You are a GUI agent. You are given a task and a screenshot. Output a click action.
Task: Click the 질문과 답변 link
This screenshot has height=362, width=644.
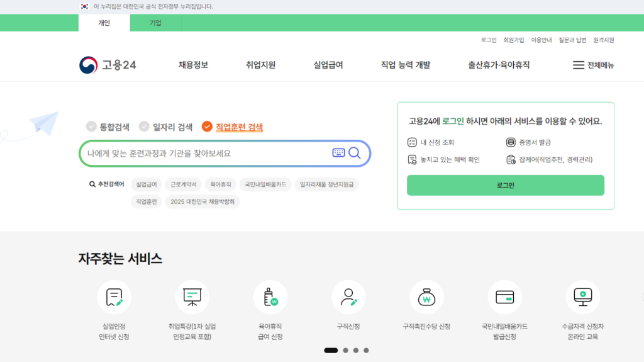click(x=572, y=40)
